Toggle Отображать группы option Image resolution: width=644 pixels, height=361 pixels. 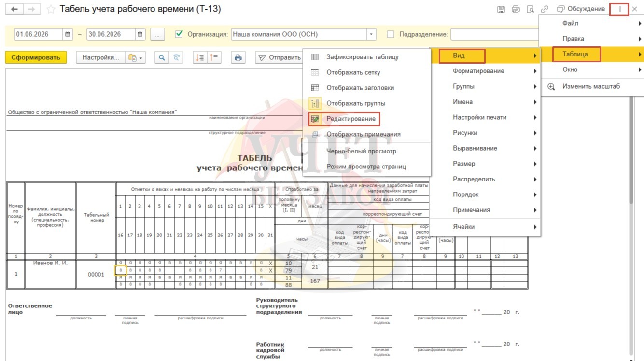pos(356,103)
